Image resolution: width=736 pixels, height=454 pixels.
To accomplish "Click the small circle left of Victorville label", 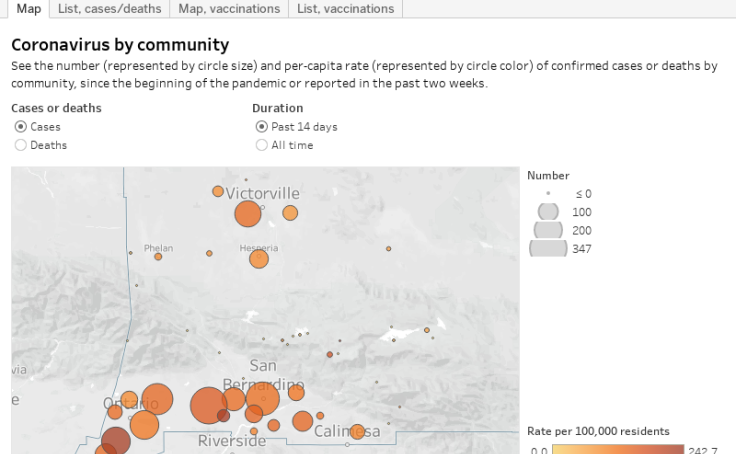I will coord(218,191).
